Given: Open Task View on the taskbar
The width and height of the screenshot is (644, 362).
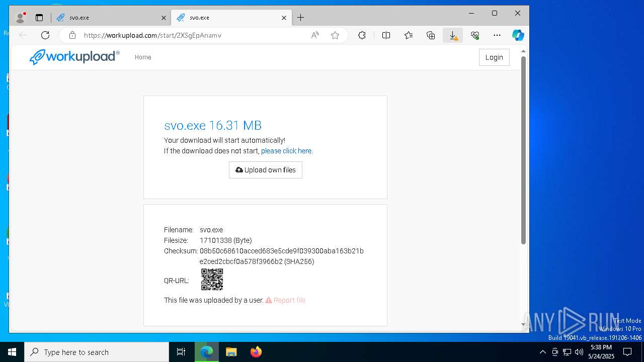Looking at the screenshot, I should click(181, 352).
